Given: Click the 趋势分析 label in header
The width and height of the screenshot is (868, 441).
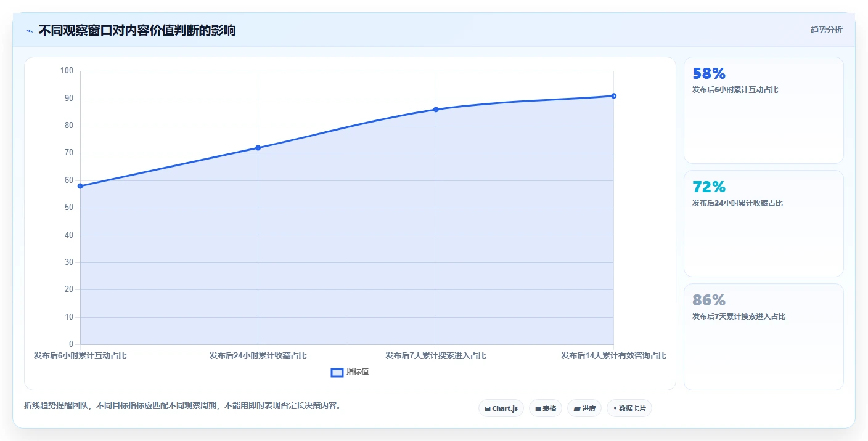Looking at the screenshot, I should click(826, 30).
